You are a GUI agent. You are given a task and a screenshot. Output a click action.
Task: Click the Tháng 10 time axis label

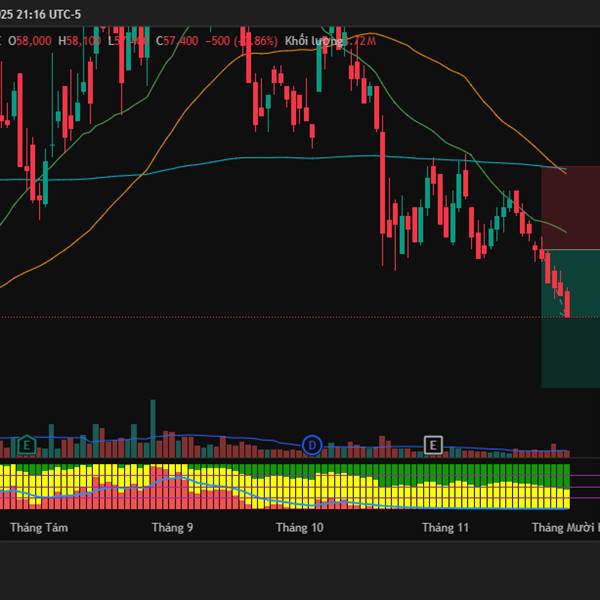[300, 528]
